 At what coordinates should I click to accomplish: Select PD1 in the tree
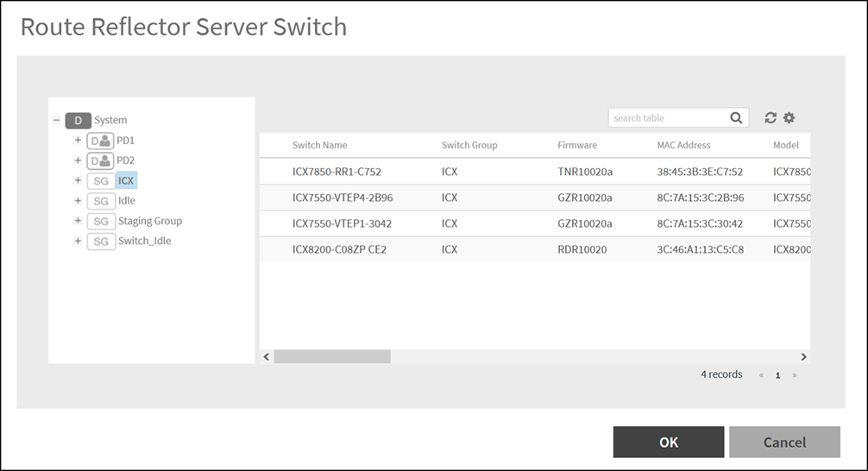[x=126, y=141]
